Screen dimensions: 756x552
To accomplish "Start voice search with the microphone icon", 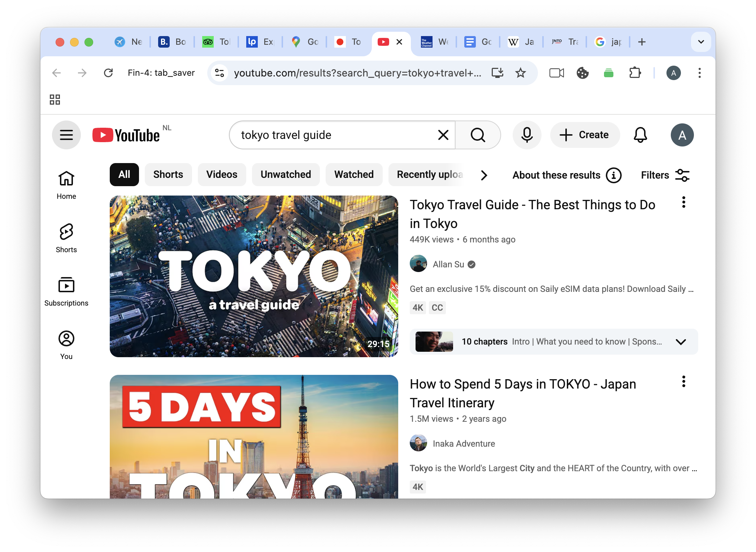I will 527,135.
